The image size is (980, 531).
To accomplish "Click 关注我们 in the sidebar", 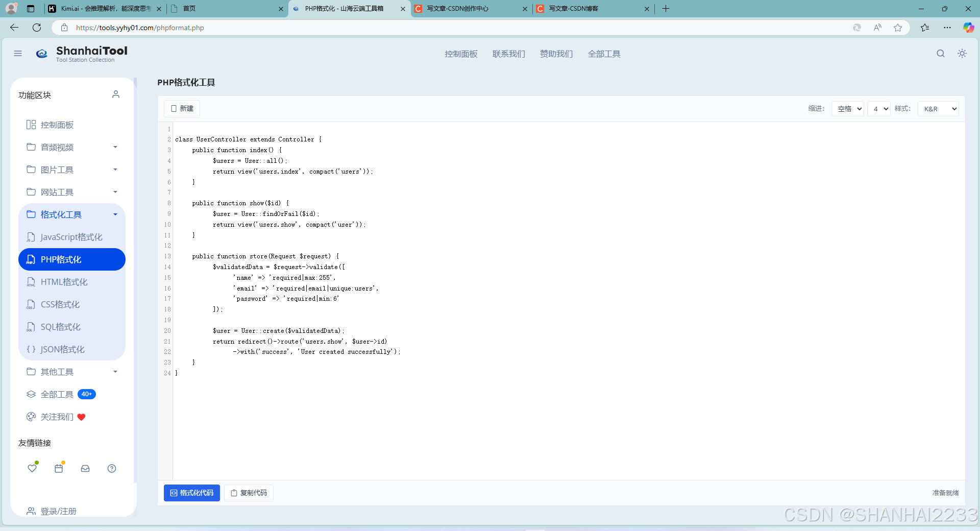I will click(71, 417).
